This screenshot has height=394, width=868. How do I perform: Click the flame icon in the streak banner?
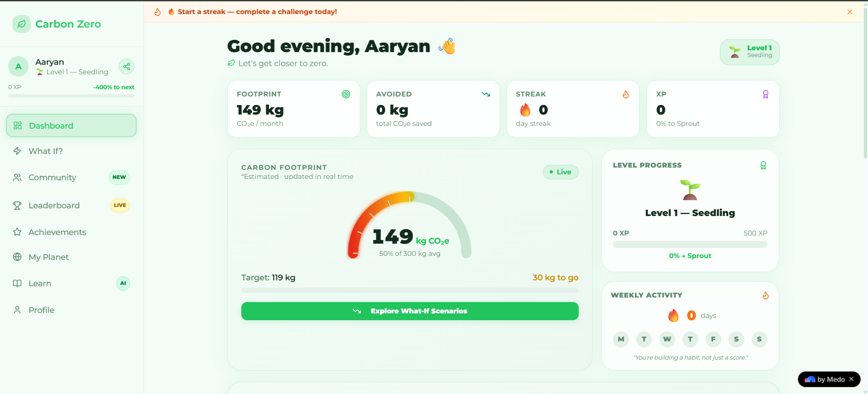(158, 12)
